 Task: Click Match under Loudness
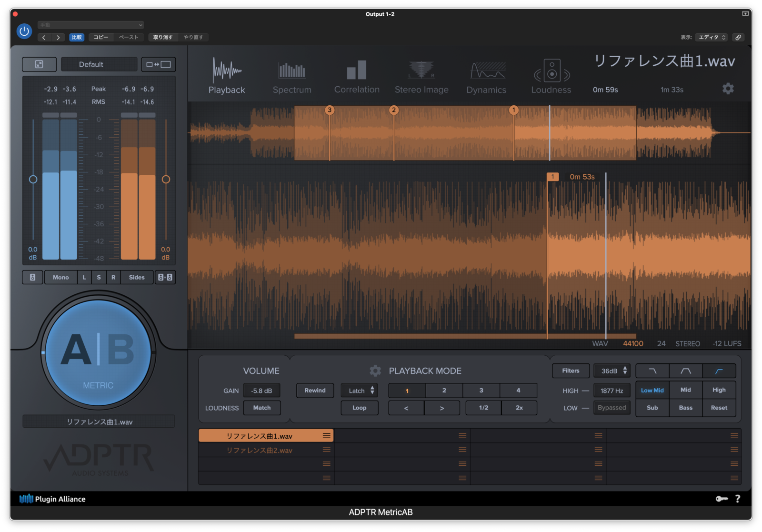(262, 408)
